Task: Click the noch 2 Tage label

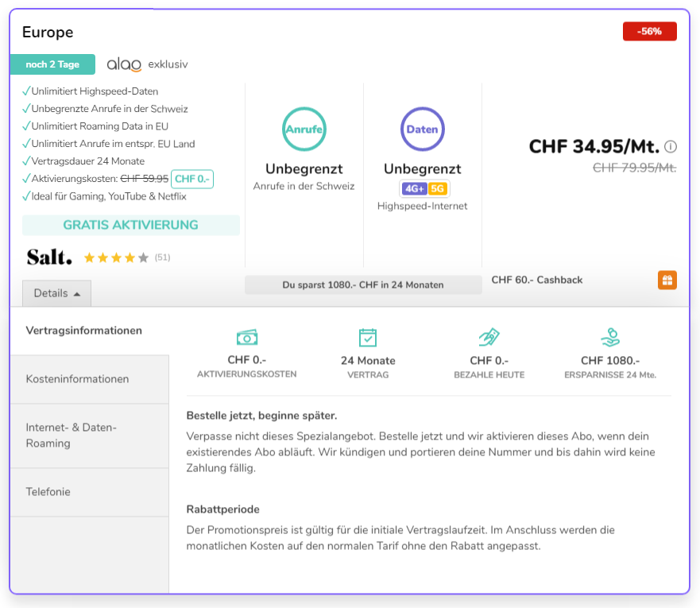Action: click(x=52, y=64)
